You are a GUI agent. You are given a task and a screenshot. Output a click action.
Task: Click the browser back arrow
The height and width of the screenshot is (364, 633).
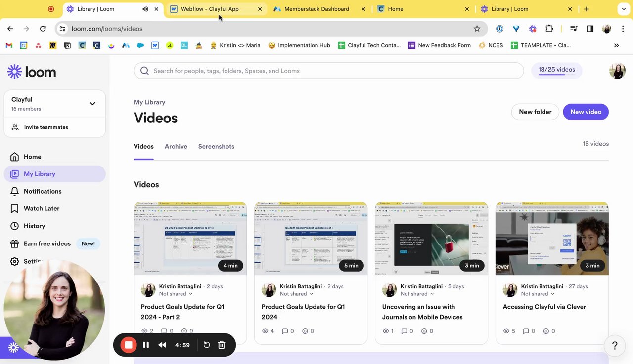click(x=10, y=29)
